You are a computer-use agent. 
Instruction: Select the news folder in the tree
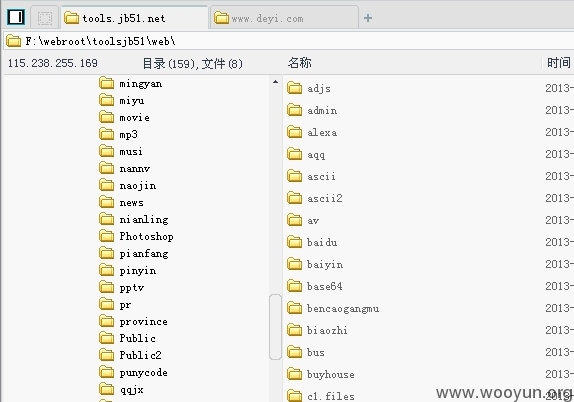click(121, 202)
